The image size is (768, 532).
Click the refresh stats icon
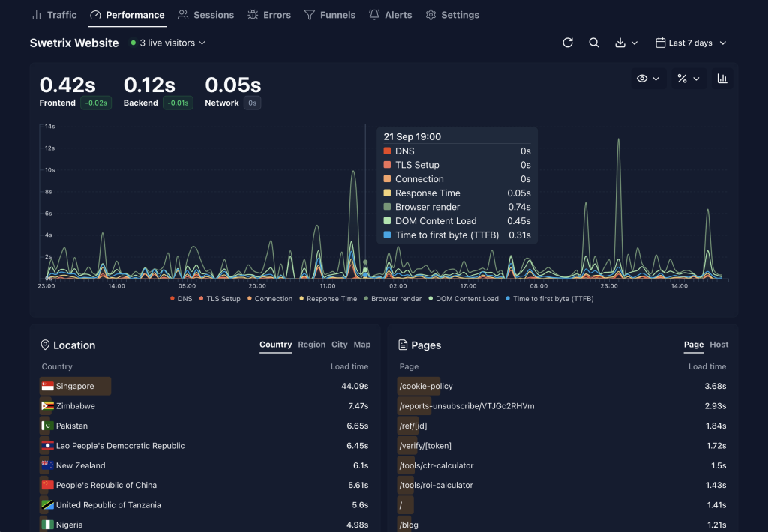pos(568,43)
